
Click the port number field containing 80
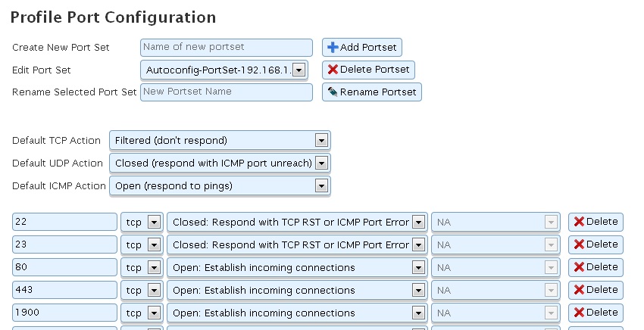(64, 267)
